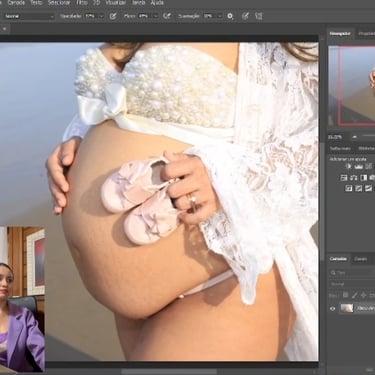The height and width of the screenshot is (375, 375).
Task: Add a Black & White adjustment
Action: click(x=363, y=178)
